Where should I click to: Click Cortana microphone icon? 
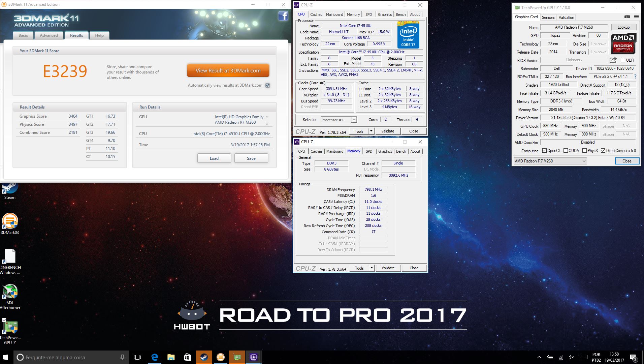(122, 357)
